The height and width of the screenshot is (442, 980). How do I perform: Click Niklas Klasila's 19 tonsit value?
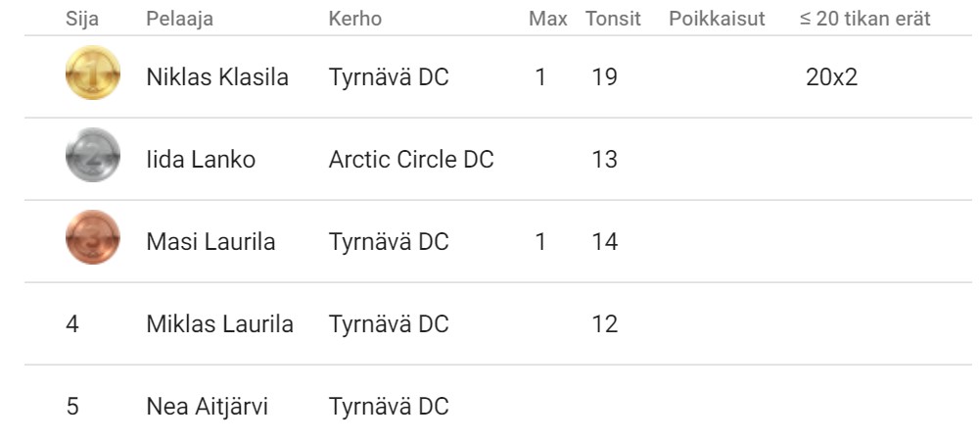tap(604, 77)
